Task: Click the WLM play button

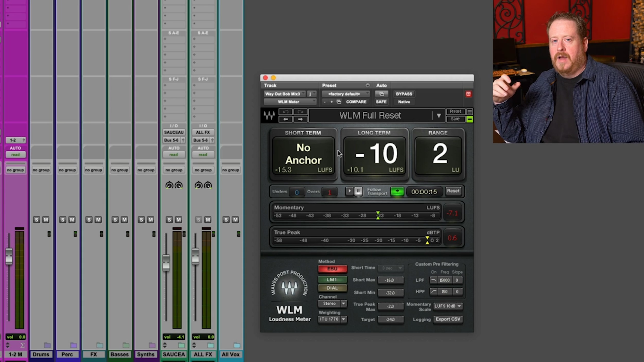Action: click(x=349, y=191)
